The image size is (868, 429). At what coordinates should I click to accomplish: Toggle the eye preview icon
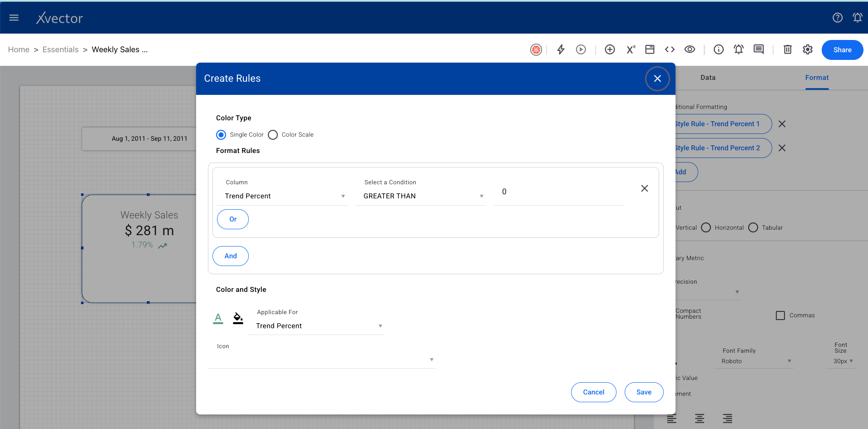690,49
